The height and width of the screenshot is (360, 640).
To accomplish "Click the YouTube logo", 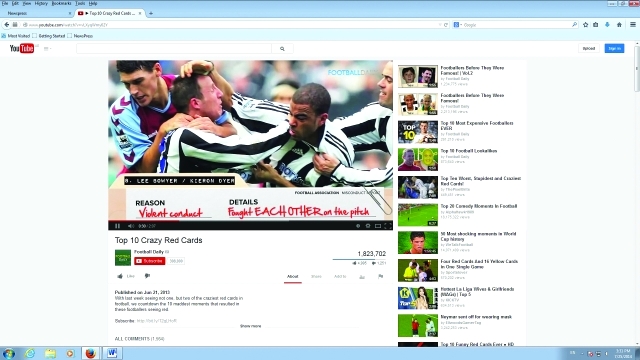I will 22,49.
